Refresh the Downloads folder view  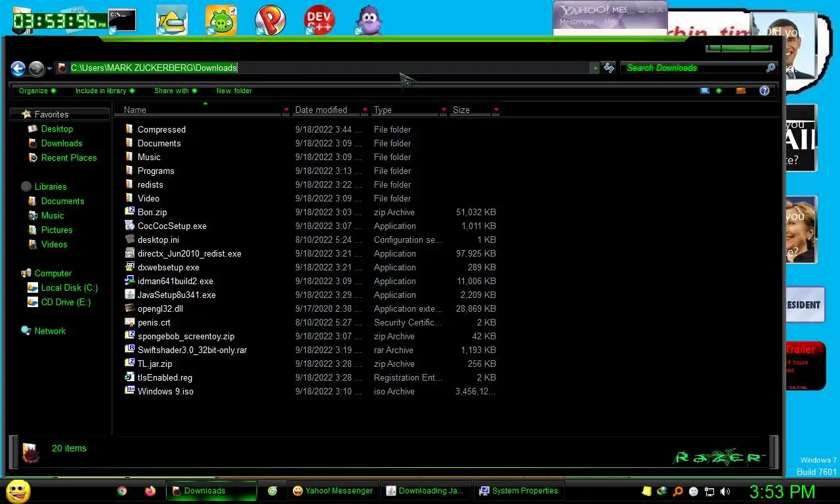(x=609, y=68)
